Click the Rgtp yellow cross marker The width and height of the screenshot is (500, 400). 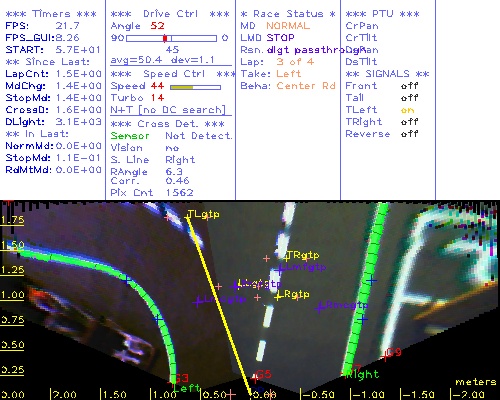(278, 296)
